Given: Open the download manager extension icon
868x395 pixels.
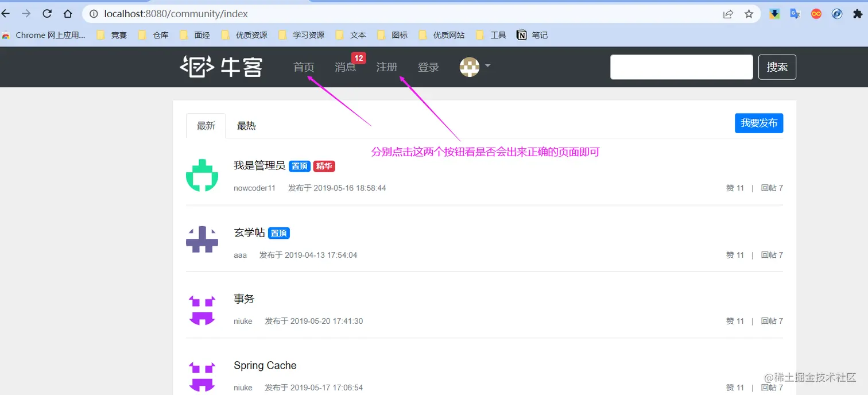Looking at the screenshot, I should [x=774, y=14].
